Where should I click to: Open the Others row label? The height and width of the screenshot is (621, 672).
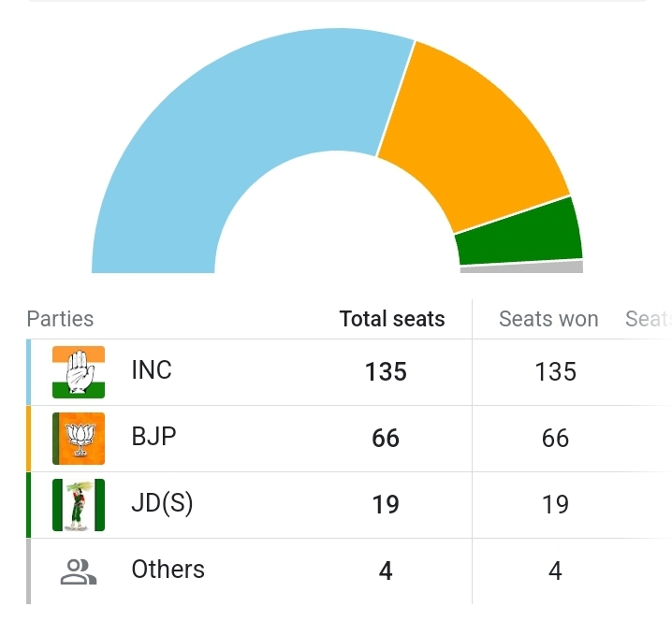point(168,570)
